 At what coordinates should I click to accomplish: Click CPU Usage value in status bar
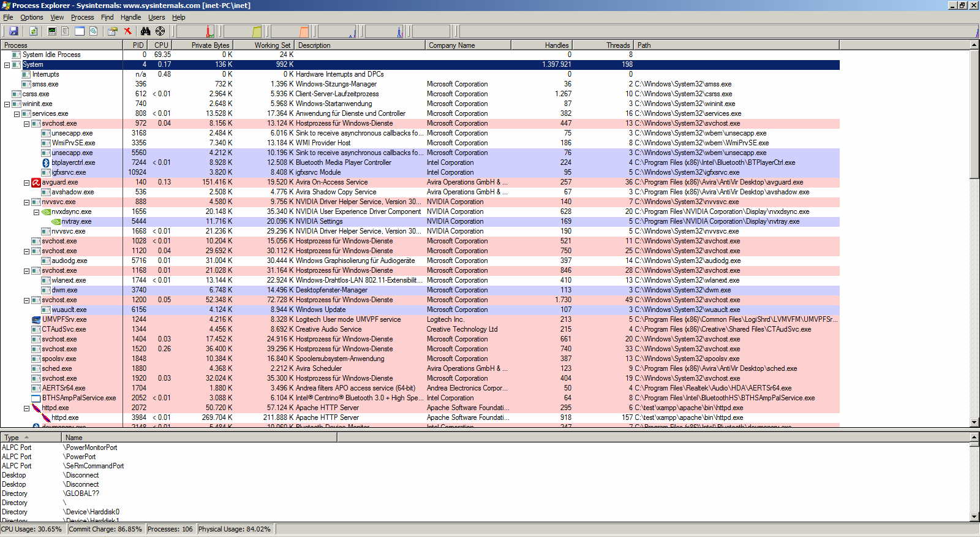pos(32,529)
